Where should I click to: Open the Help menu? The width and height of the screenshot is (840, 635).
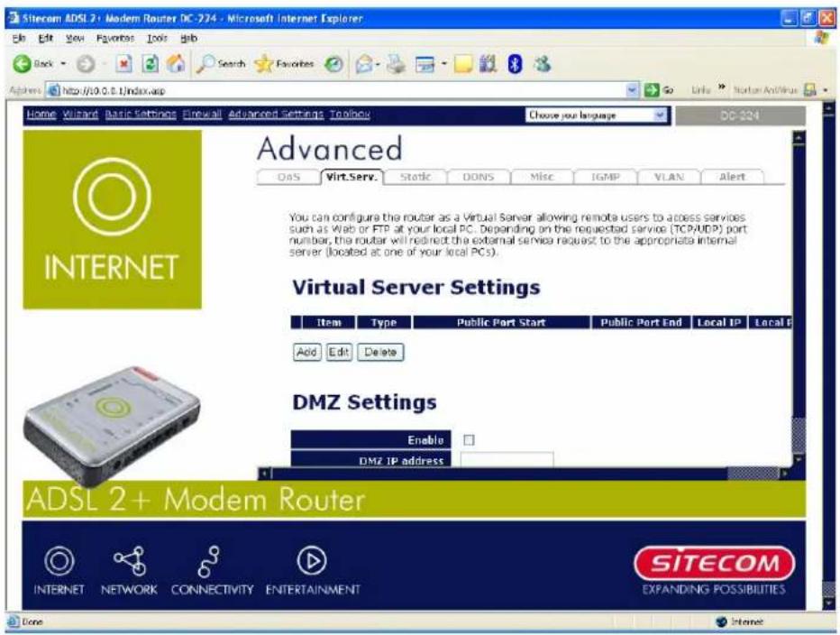point(188,38)
